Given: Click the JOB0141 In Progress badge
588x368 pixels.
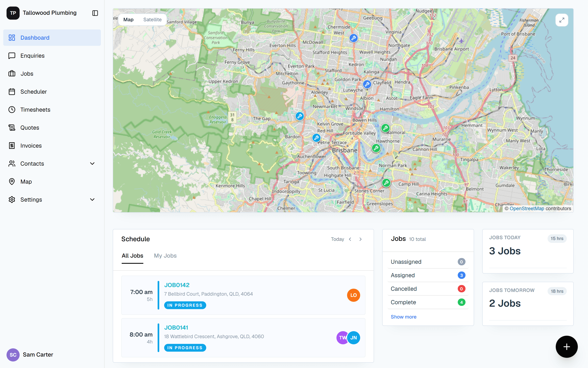Looking at the screenshot, I should [x=185, y=348].
